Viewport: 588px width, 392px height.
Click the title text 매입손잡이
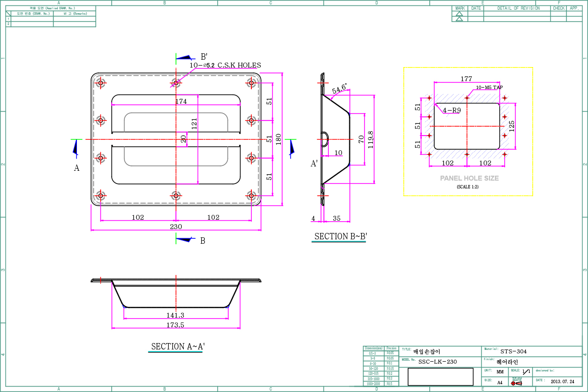click(427, 351)
